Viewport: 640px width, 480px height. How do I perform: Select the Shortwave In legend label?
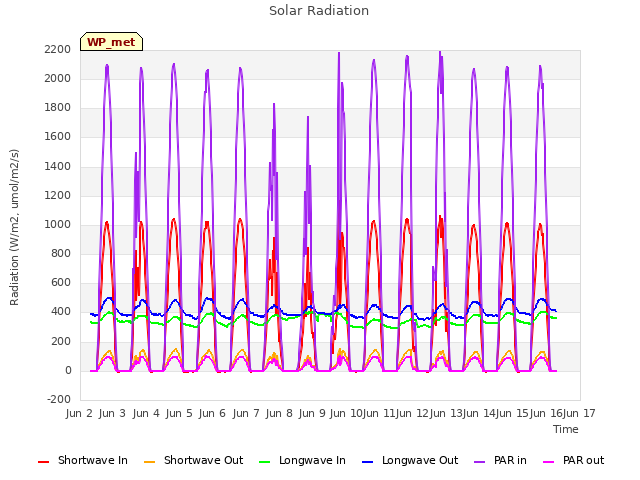pyautogui.click(x=93, y=460)
